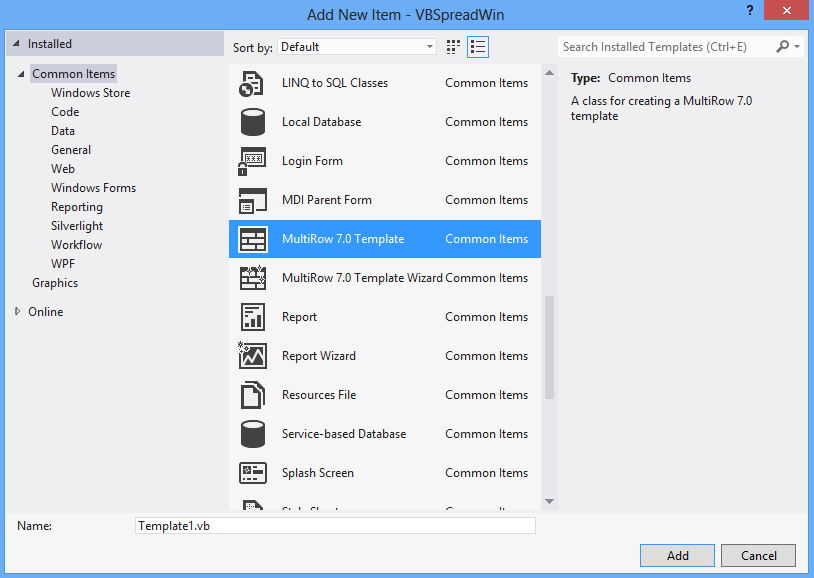The width and height of the screenshot is (814, 578).
Task: Select the WPF category
Action: [63, 264]
